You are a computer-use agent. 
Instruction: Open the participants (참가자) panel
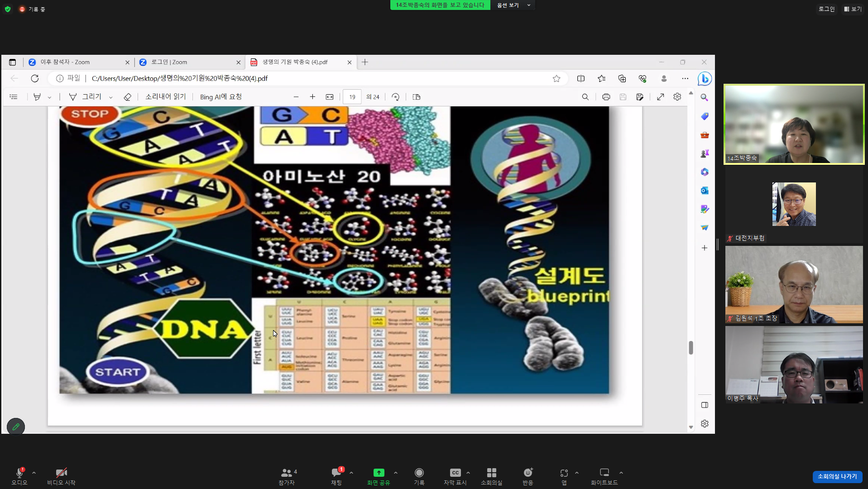(x=287, y=476)
